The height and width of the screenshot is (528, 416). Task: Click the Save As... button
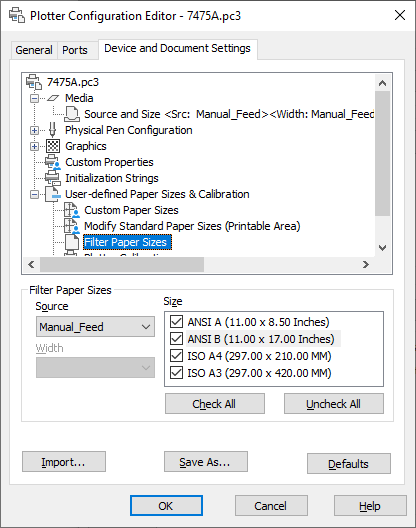(x=205, y=462)
